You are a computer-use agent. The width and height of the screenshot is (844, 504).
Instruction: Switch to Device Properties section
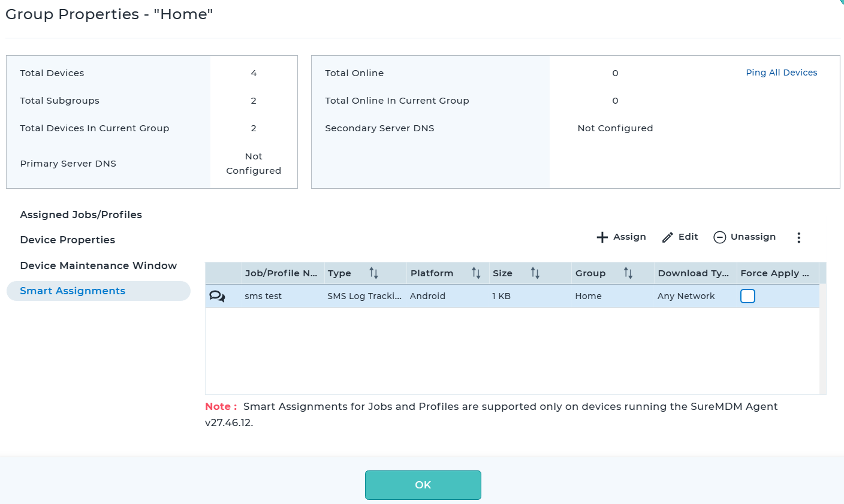[x=67, y=240]
